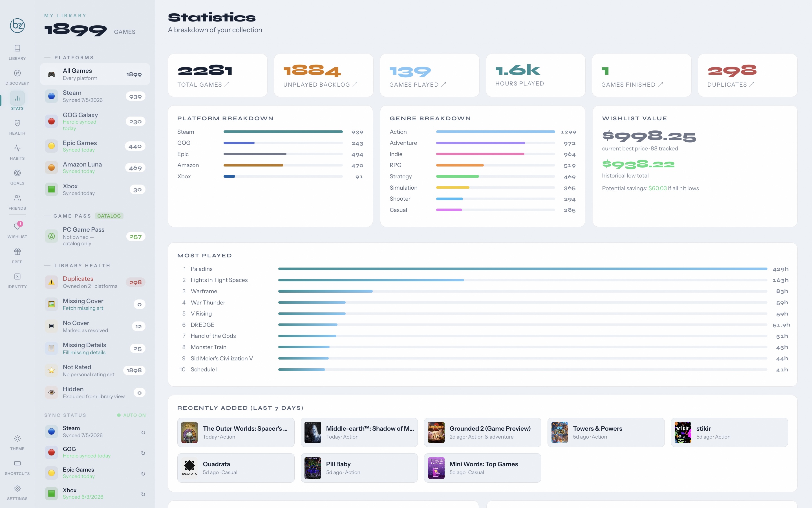Image resolution: width=812 pixels, height=508 pixels.
Task: Click the Theme sun icon
Action: [x=17, y=439]
